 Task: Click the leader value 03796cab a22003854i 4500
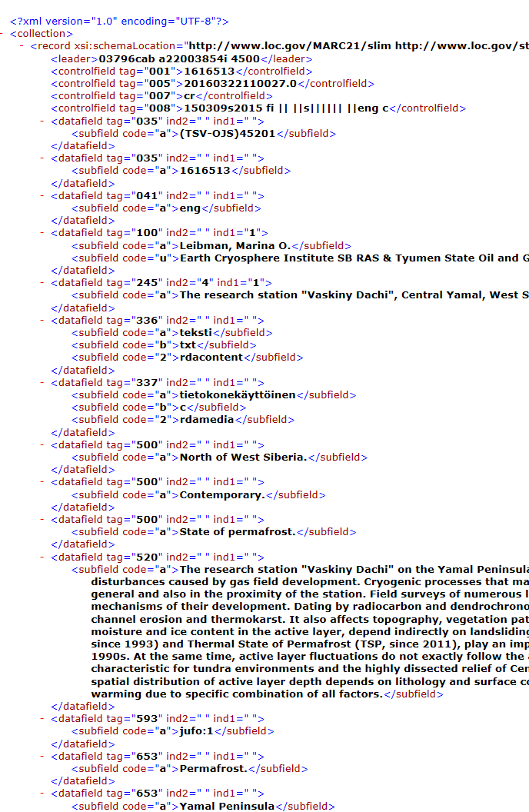179,59
